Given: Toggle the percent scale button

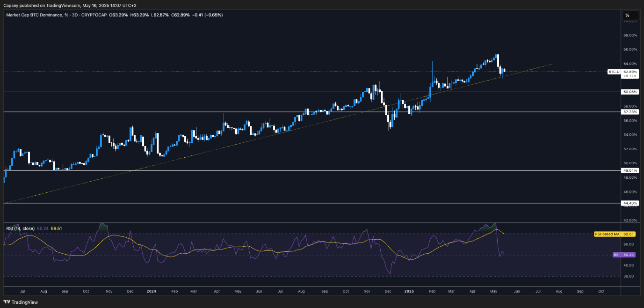Looking at the screenshot, I should pyautogui.click(x=627, y=15).
